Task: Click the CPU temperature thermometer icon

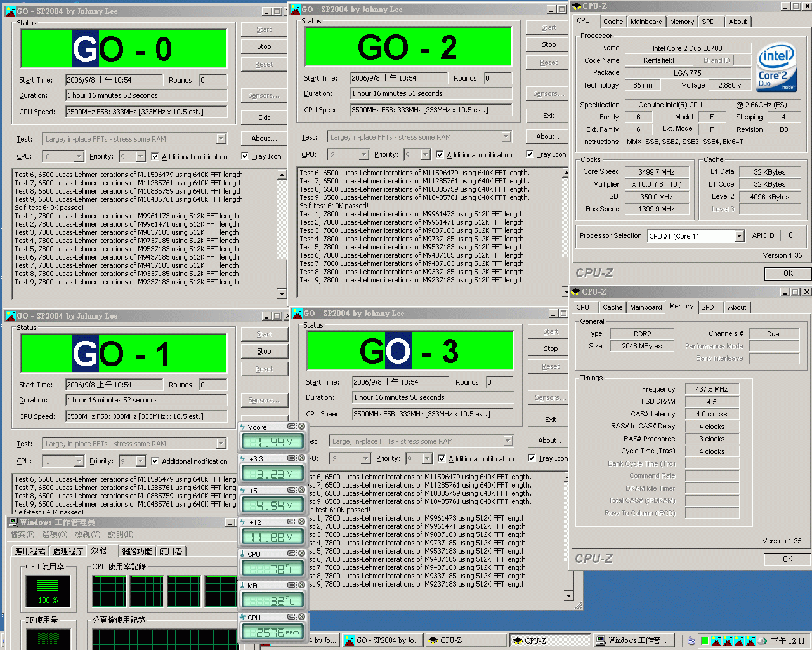Action: click(242, 554)
